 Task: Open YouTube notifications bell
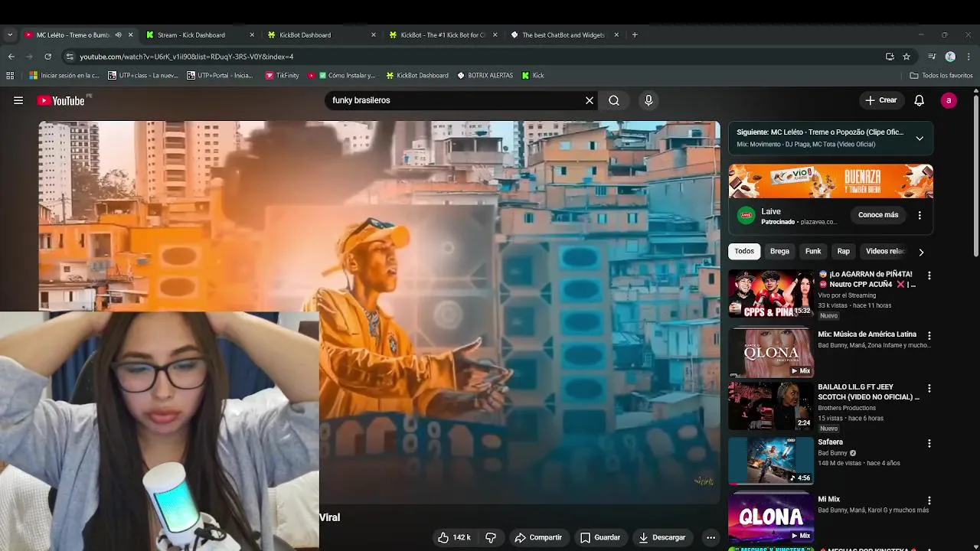[x=920, y=100]
